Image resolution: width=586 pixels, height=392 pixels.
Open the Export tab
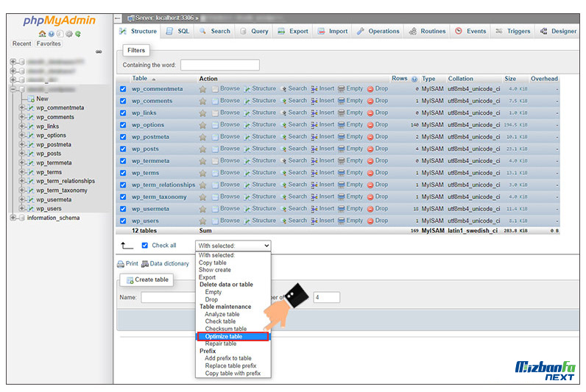(x=293, y=32)
